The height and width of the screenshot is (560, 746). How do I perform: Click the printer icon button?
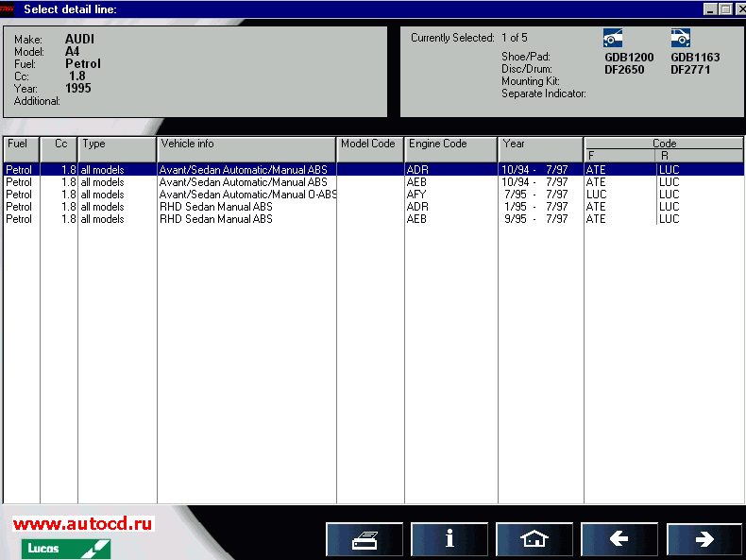point(365,539)
